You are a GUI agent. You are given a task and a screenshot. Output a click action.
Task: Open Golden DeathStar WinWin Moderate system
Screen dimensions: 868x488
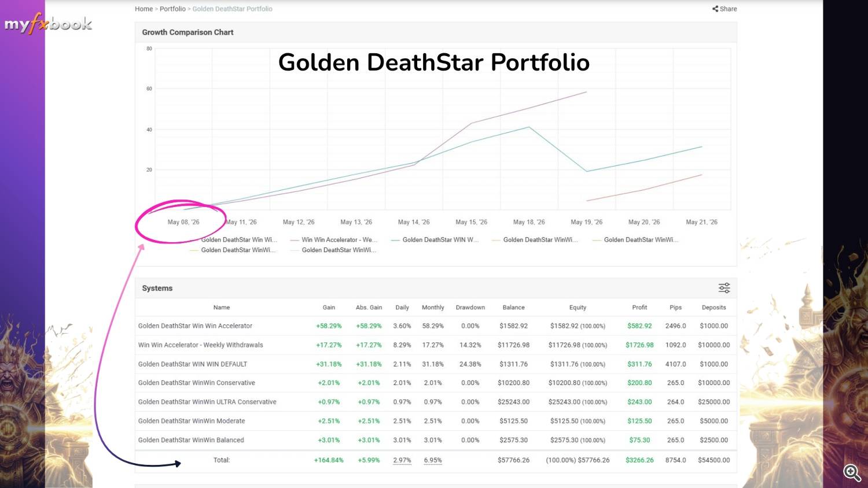tap(192, 421)
